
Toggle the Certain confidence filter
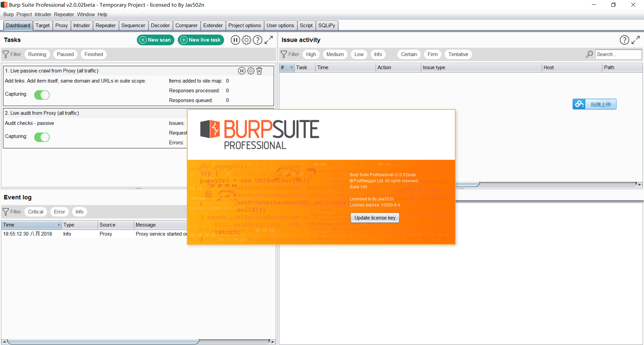tap(409, 54)
